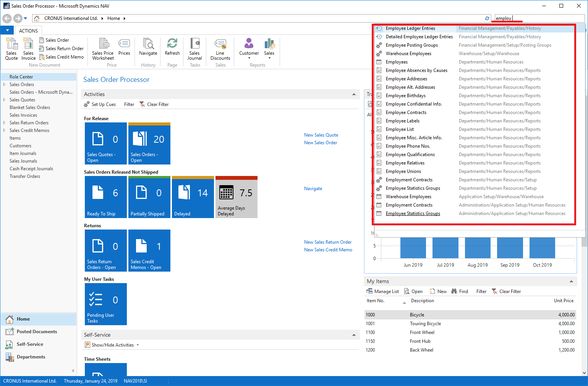
Task: Collapse the Activities section
Action: [x=354, y=94]
